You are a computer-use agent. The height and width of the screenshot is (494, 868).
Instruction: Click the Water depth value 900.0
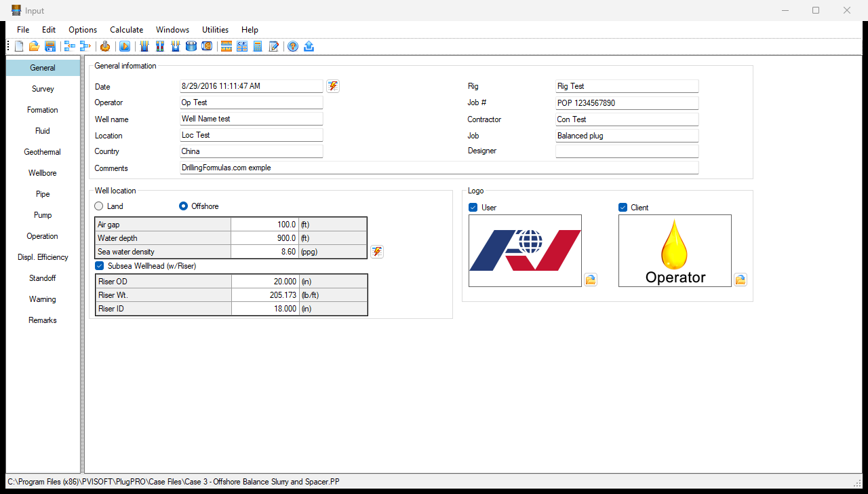(264, 238)
